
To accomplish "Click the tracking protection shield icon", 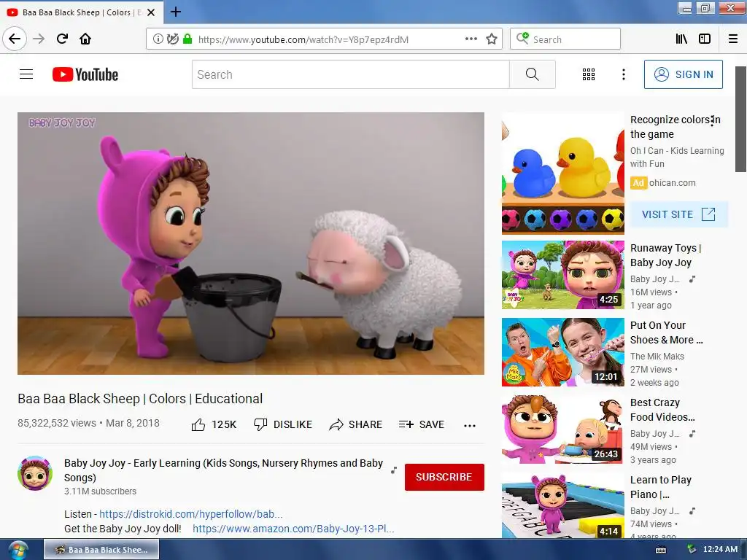I will click(172, 39).
